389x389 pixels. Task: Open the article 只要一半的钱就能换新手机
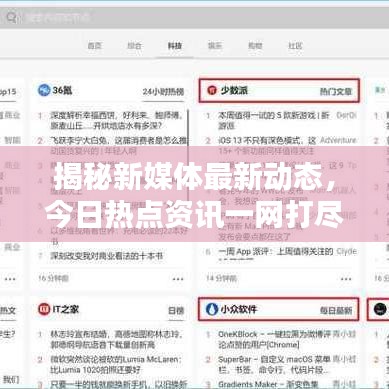[119, 384]
